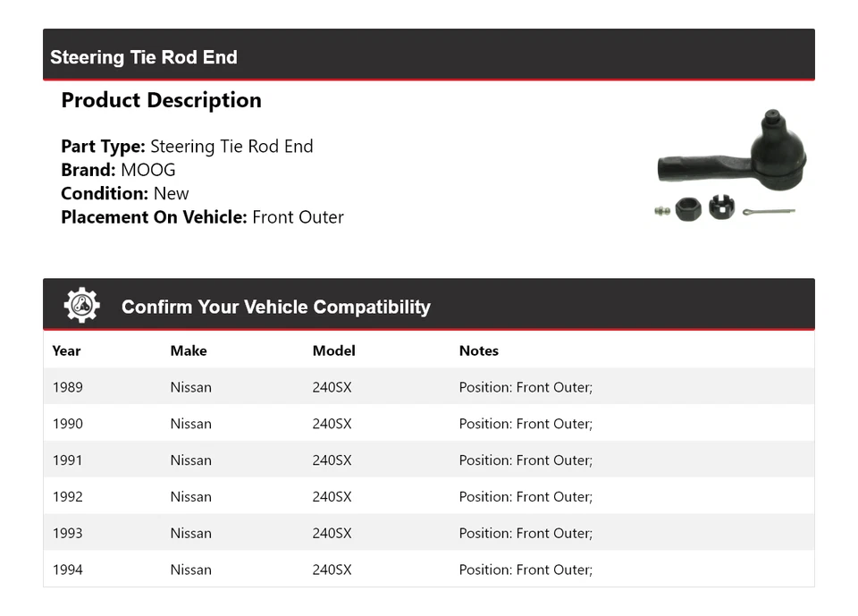Click the gear compatibility icon
Viewport: 858px width, 616px height.
tap(81, 306)
